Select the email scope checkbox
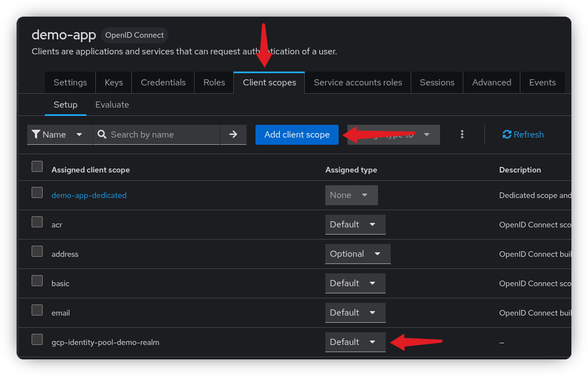The width and height of the screenshot is (588, 376). pos(37,310)
